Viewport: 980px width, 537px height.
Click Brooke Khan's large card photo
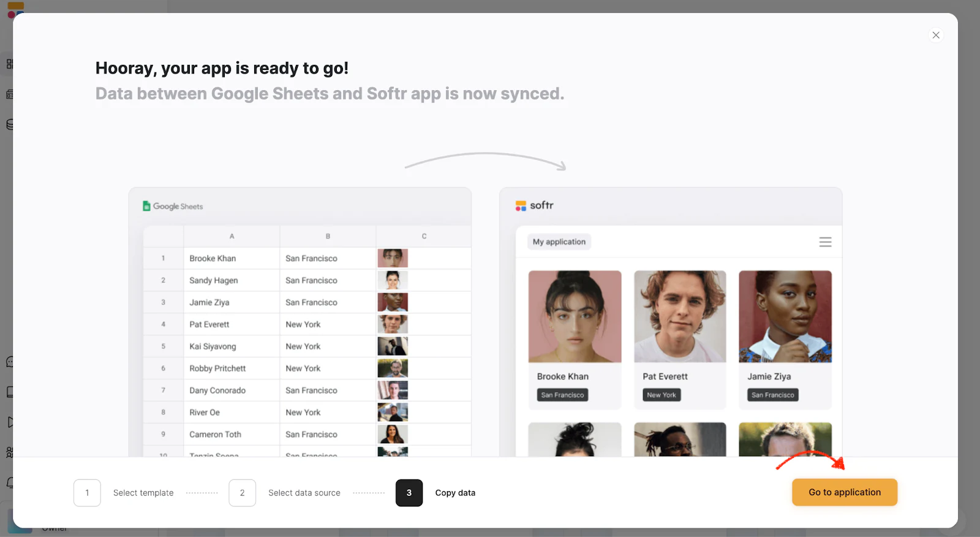(575, 316)
